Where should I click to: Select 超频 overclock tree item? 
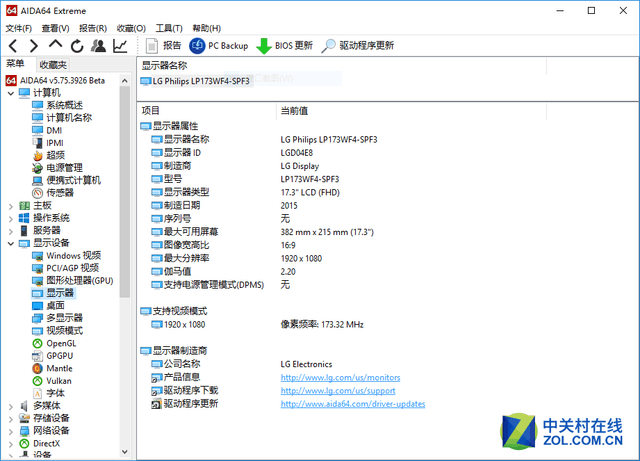tap(49, 156)
